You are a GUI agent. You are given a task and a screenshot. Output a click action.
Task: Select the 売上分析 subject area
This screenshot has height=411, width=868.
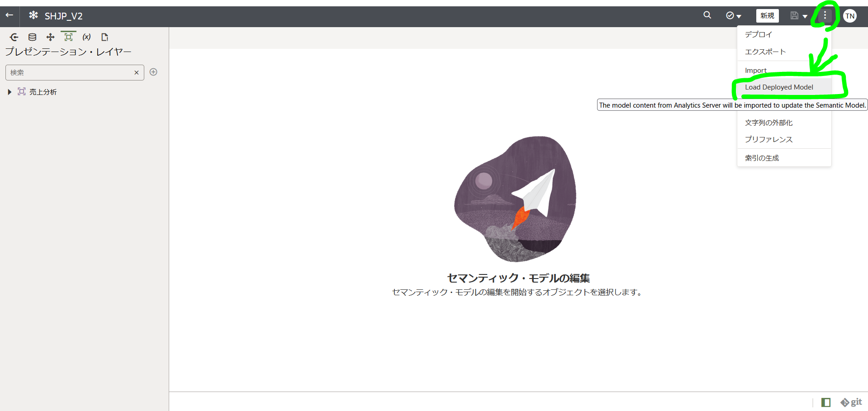pyautogui.click(x=43, y=92)
